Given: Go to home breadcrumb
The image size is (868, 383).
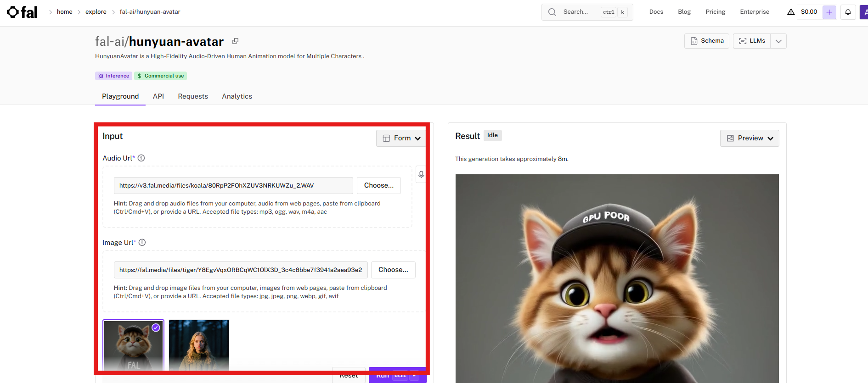Looking at the screenshot, I should (65, 12).
